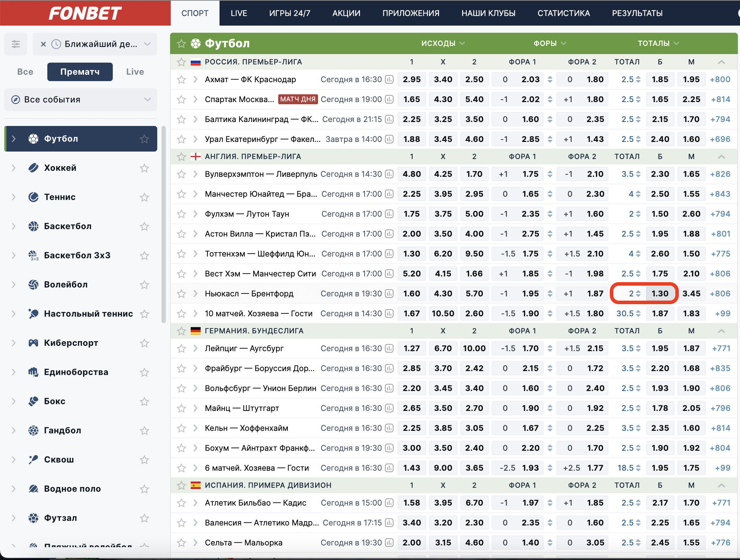740x560 pixels.
Task: Click the Бокс glove icon in sidebar
Action: click(x=33, y=401)
